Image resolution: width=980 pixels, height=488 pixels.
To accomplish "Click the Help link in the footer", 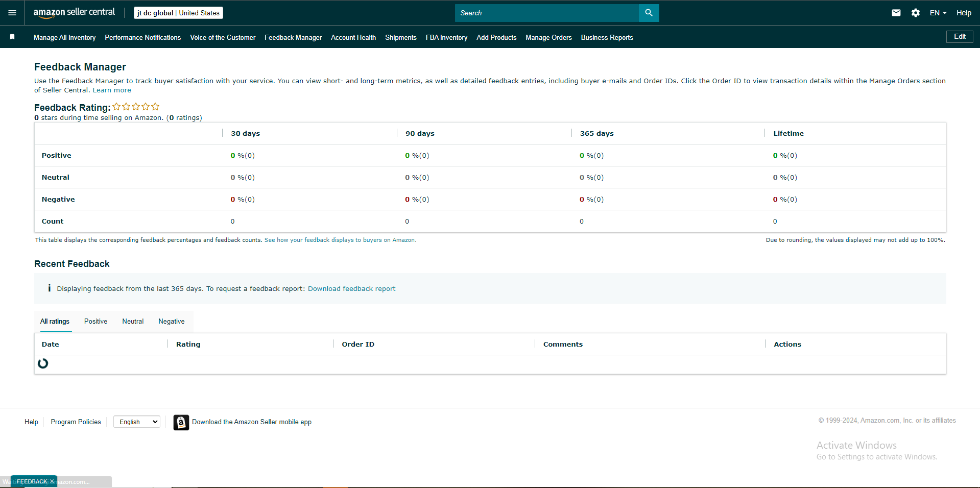I will tap(31, 422).
